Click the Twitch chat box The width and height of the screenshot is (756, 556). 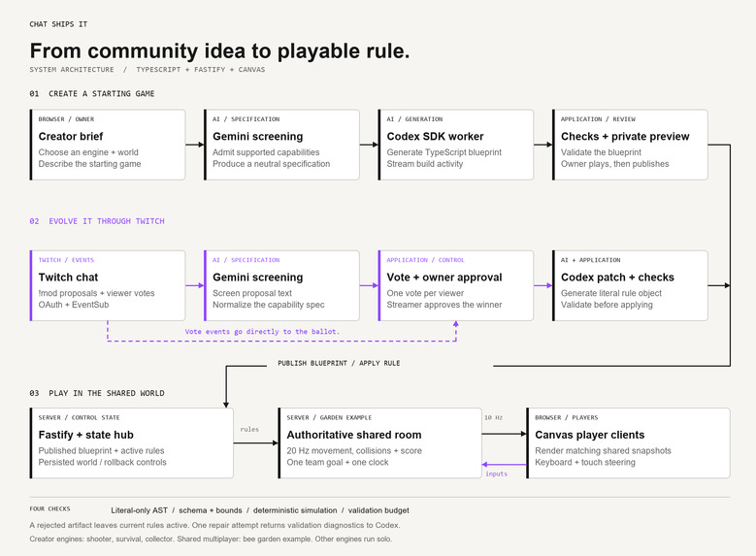(108, 285)
